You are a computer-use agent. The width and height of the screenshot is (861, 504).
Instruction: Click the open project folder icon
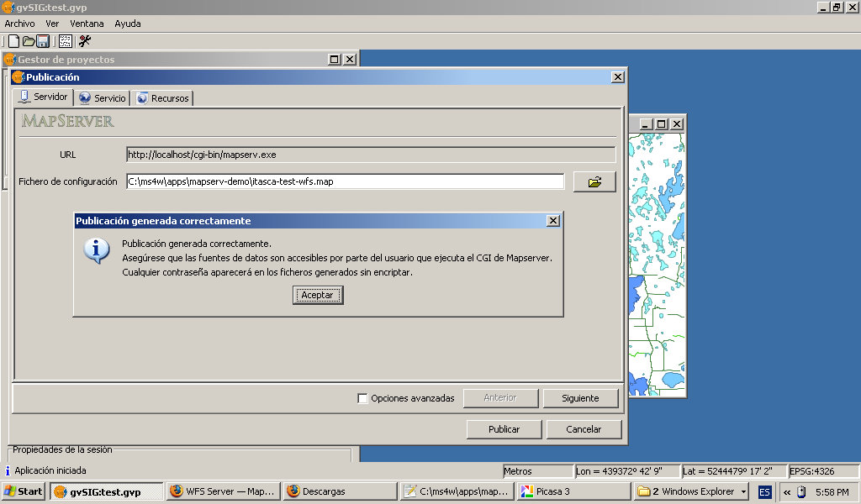pos(28,41)
